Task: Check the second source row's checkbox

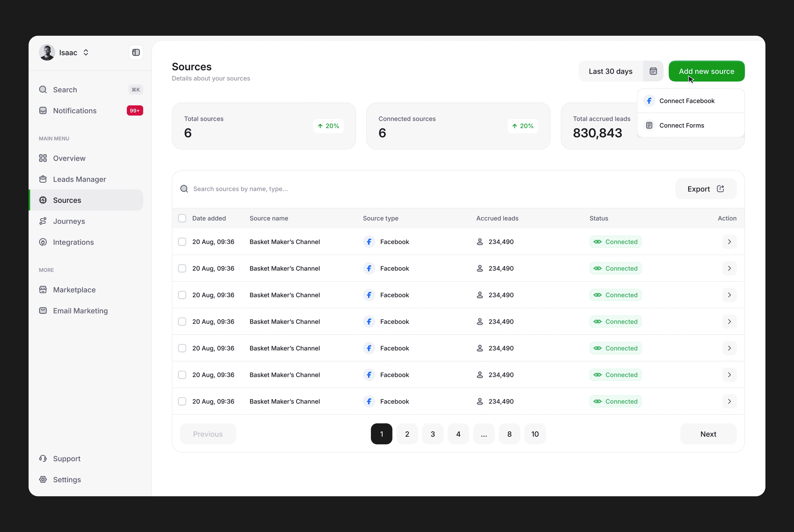Action: (182, 268)
